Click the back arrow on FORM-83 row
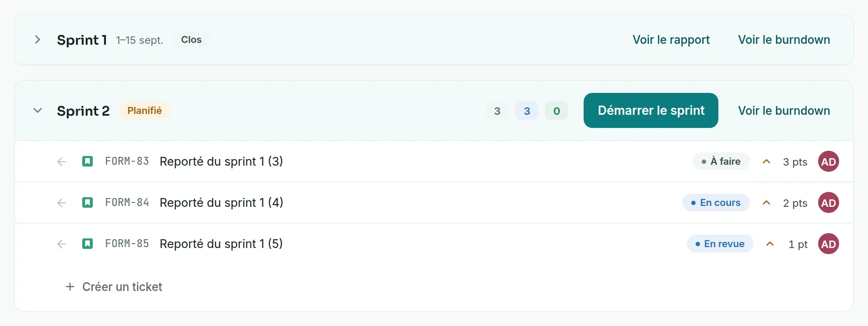Screen dimensions: 868x326 (62, 162)
